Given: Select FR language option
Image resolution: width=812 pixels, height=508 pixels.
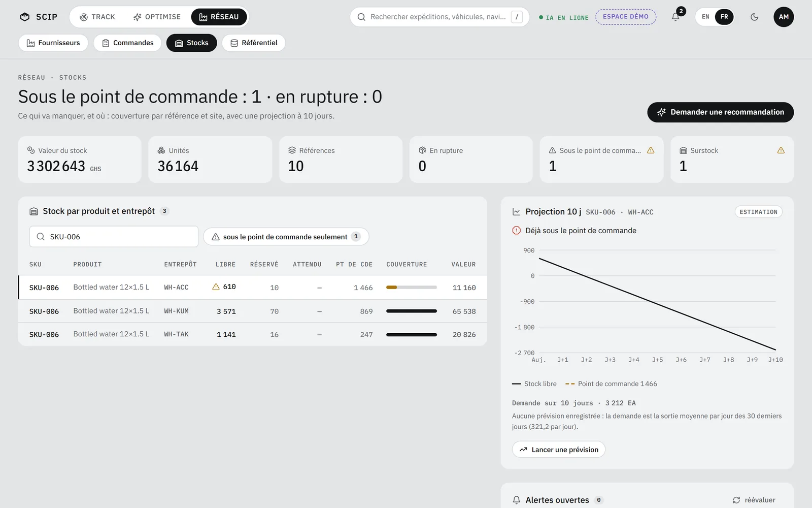Looking at the screenshot, I should coord(724,17).
